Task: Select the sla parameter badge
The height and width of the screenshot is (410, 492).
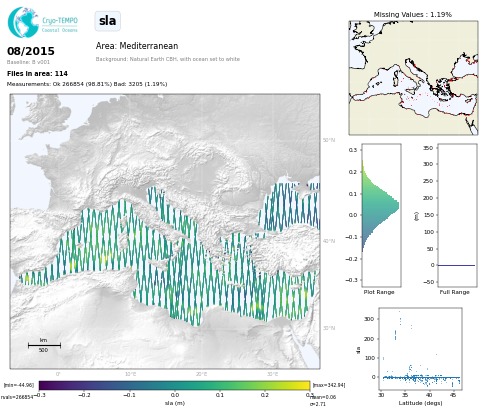Action: point(108,21)
